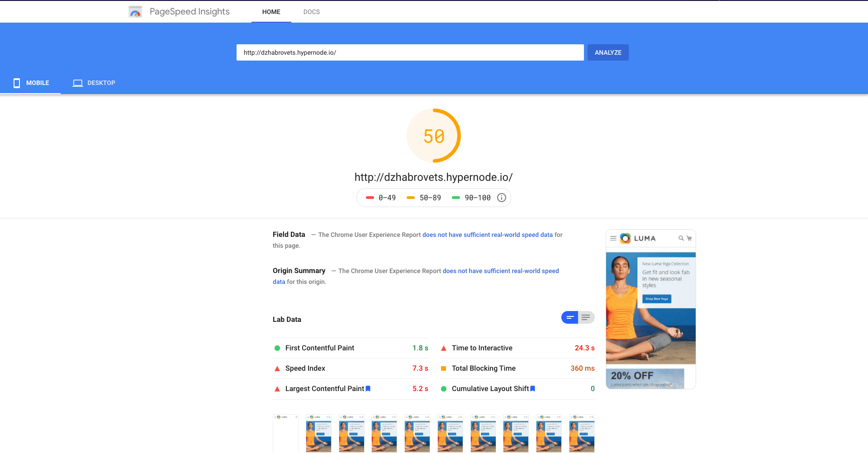Click the Cumulative Layout Shift bookmark icon
868x453 pixels.
533,388
